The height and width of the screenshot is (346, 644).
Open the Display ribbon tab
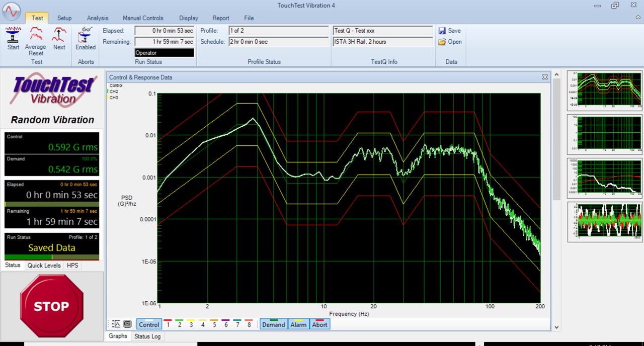click(189, 18)
